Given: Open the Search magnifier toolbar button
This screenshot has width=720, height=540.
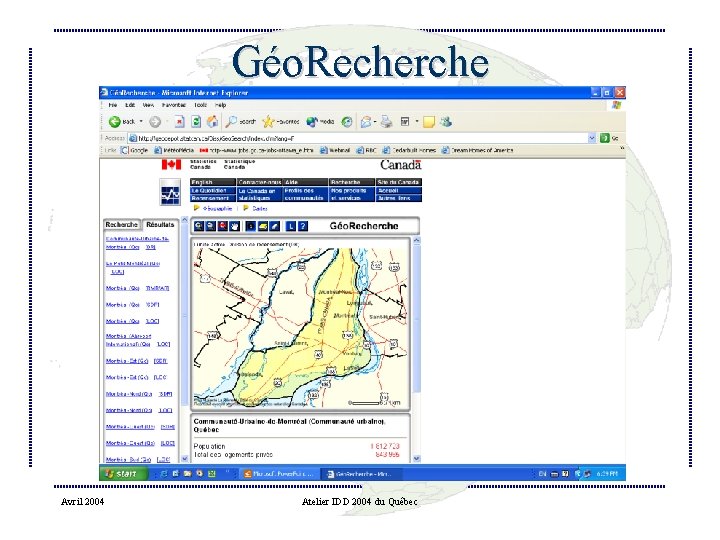Looking at the screenshot, I should pyautogui.click(x=240, y=122).
